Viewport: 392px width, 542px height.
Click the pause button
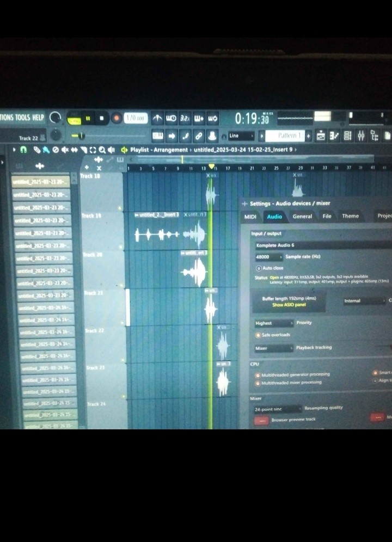point(88,118)
